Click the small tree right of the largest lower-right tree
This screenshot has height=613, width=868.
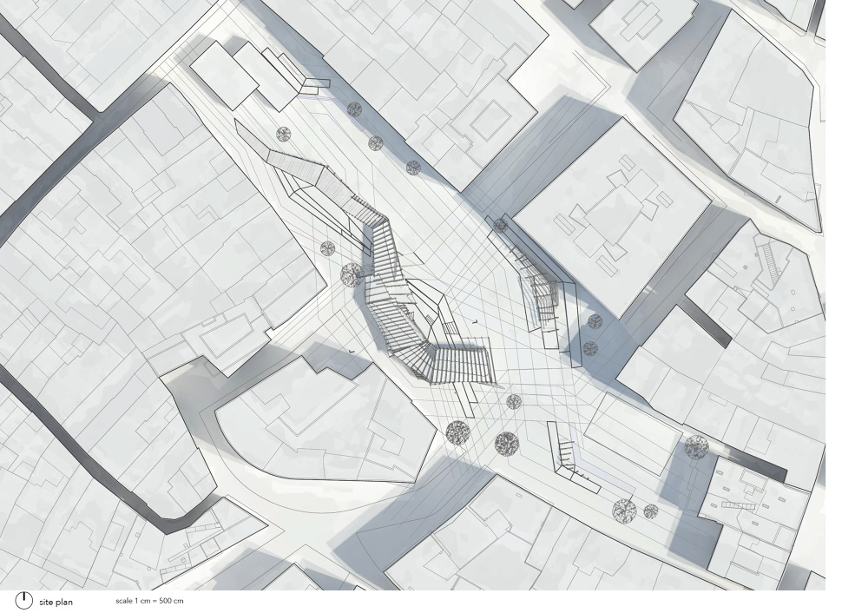(650, 511)
